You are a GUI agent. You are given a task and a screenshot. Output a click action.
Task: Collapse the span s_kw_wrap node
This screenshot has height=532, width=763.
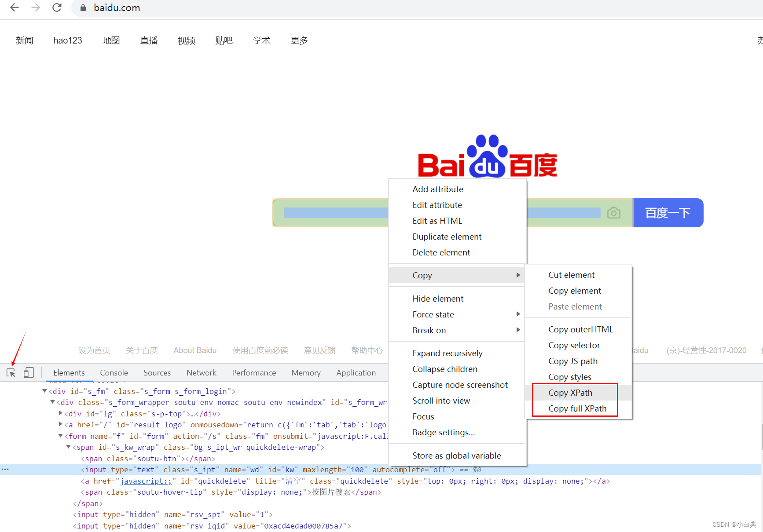pos(68,447)
